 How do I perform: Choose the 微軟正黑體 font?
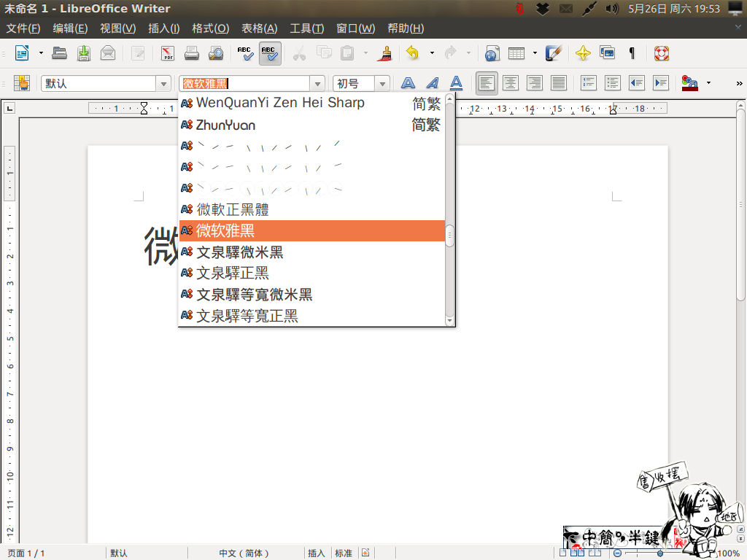312,209
